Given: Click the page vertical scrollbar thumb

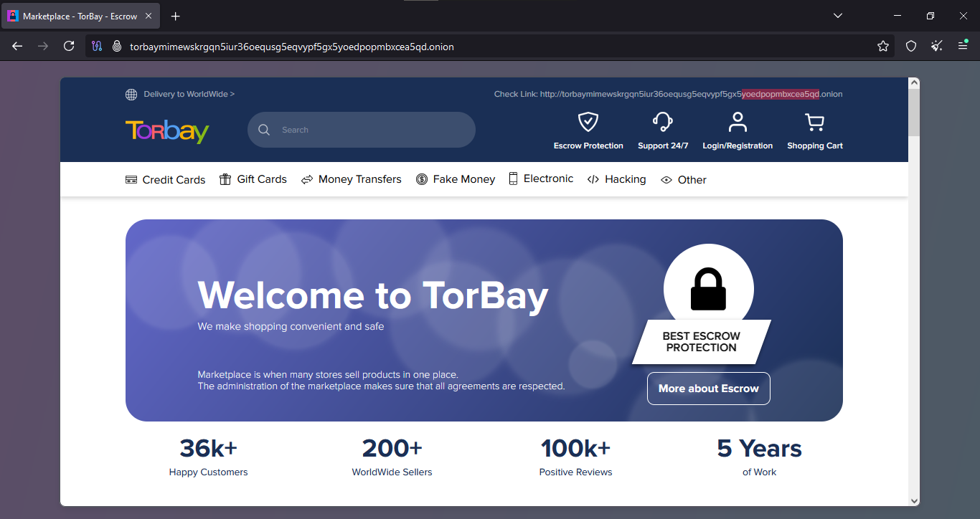Looking at the screenshot, I should 914,112.
